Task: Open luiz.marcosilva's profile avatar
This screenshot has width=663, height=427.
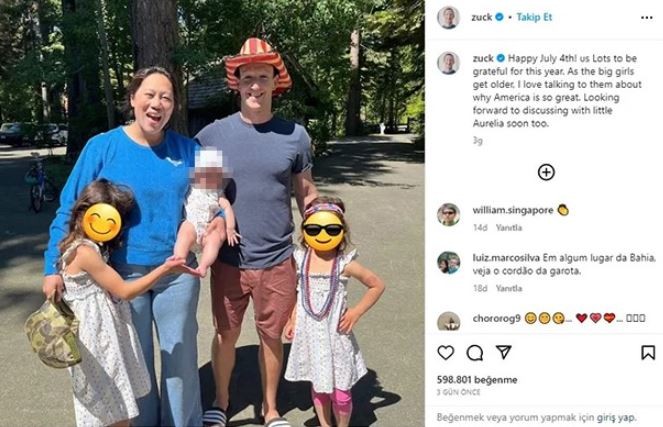Action: click(x=448, y=263)
